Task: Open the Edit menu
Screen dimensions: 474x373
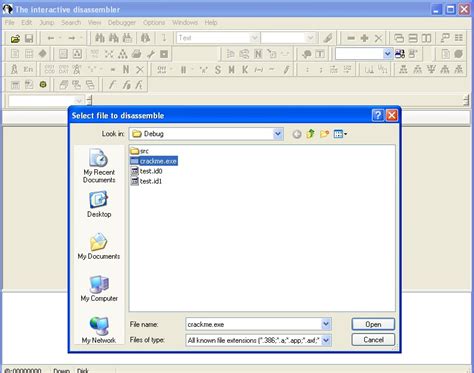Action: (27, 23)
